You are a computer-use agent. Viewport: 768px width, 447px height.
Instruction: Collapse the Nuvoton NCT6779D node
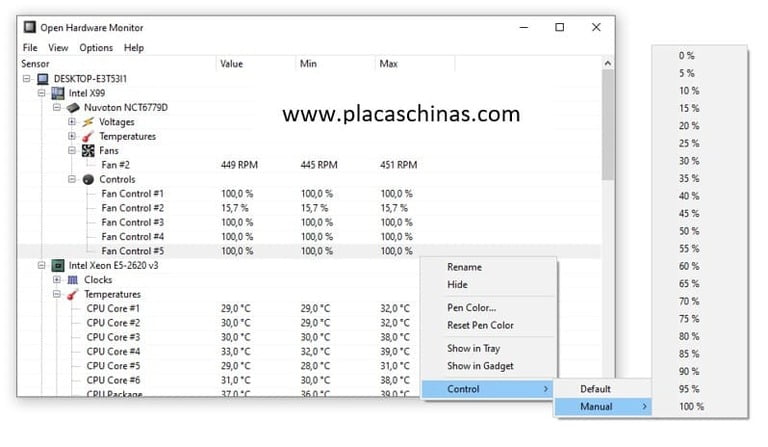click(x=57, y=107)
